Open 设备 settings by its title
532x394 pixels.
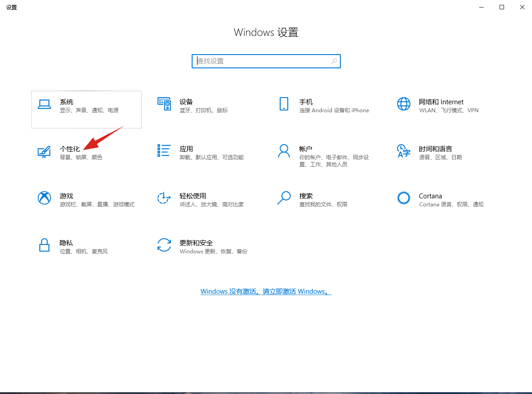(186, 102)
